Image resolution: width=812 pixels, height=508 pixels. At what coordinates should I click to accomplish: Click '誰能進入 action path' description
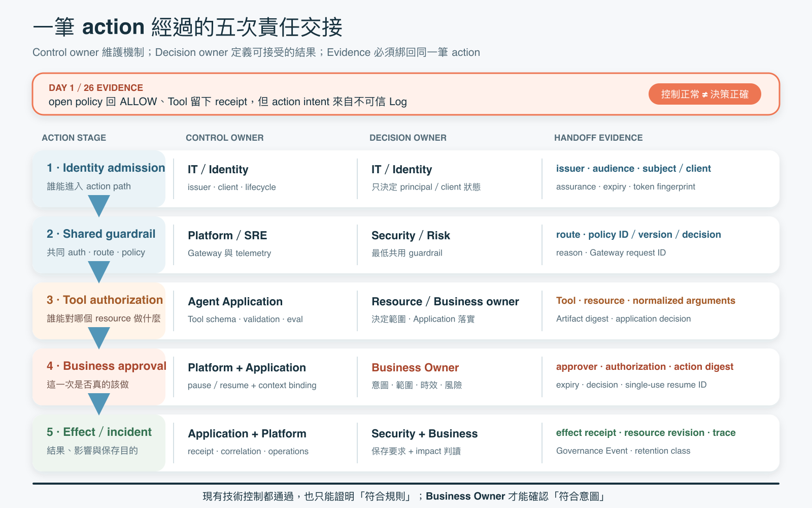(x=89, y=186)
